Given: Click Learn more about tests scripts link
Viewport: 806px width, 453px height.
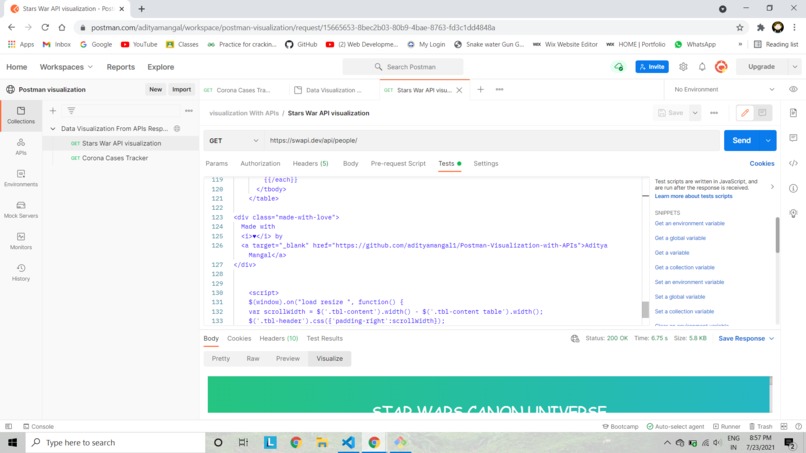Looking at the screenshot, I should coord(693,196).
